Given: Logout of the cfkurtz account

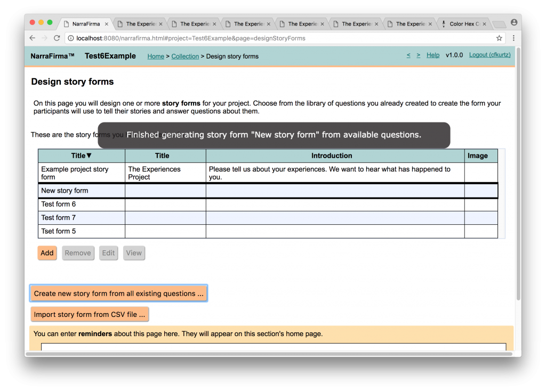Looking at the screenshot, I should [489, 55].
